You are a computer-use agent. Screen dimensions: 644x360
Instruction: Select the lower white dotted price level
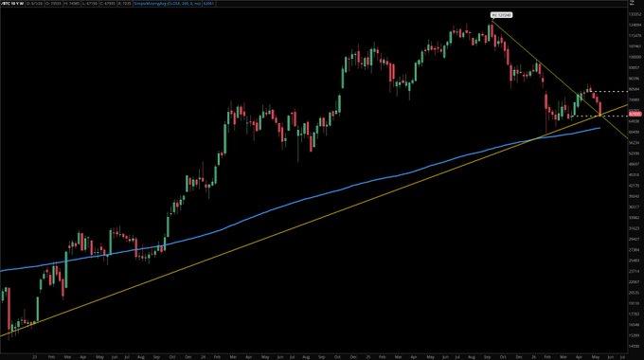point(599,116)
